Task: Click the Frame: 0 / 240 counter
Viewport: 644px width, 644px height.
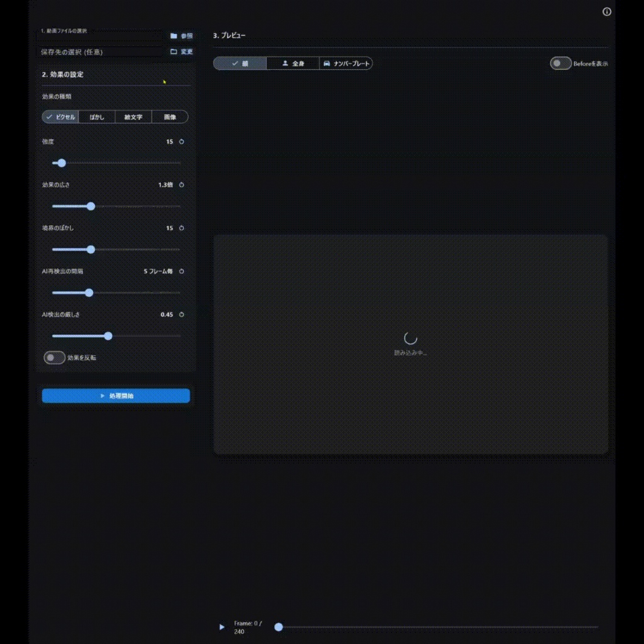Action: [x=248, y=628]
